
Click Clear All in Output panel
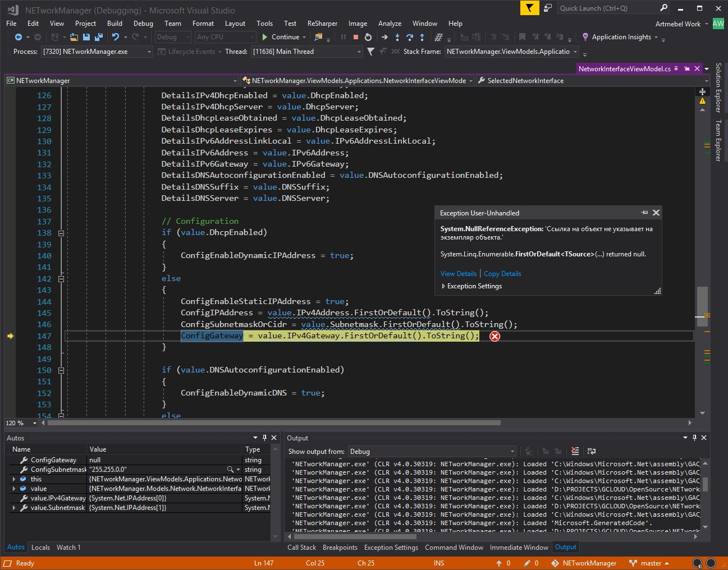point(575,451)
